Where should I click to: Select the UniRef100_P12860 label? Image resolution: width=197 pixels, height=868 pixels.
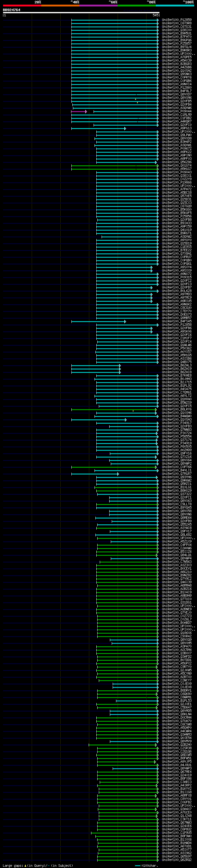[x=177, y=88]
